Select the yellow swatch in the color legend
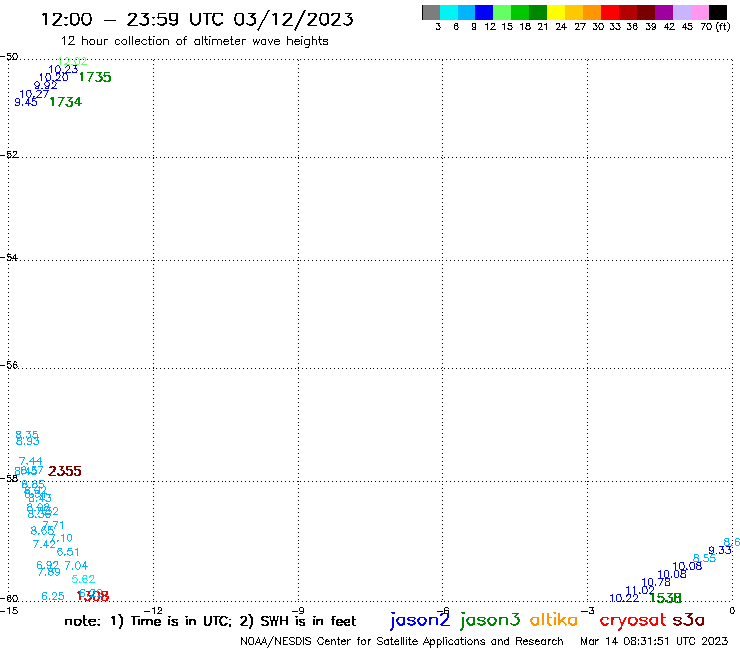The width and height of the screenshot is (740, 650). (x=556, y=12)
